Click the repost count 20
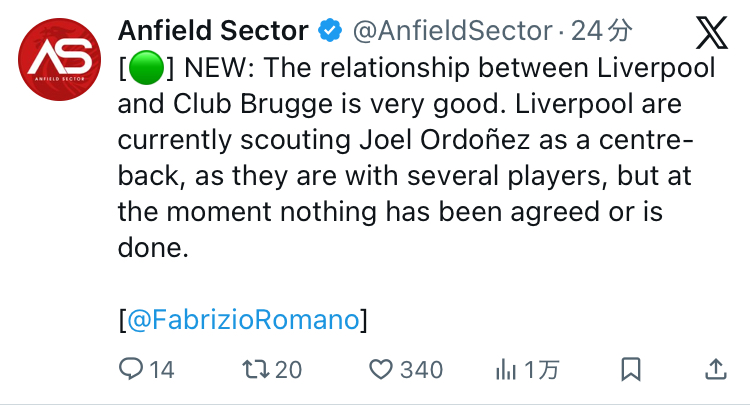 288,370
